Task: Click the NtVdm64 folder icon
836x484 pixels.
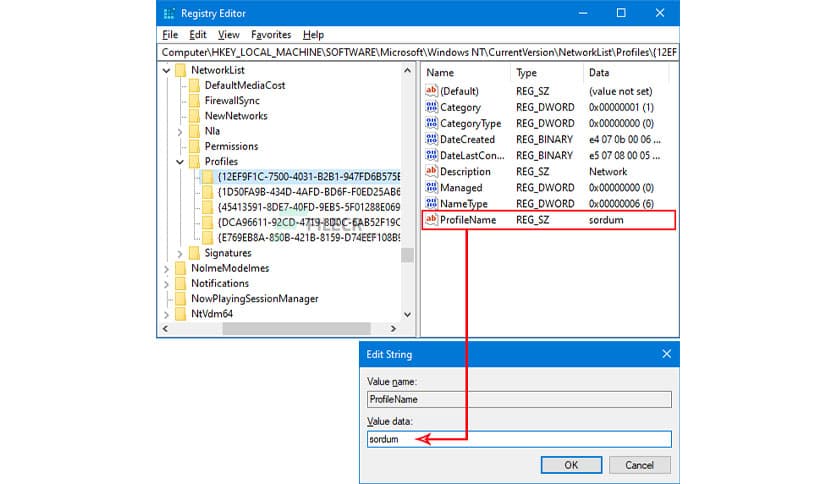Action: click(x=181, y=313)
